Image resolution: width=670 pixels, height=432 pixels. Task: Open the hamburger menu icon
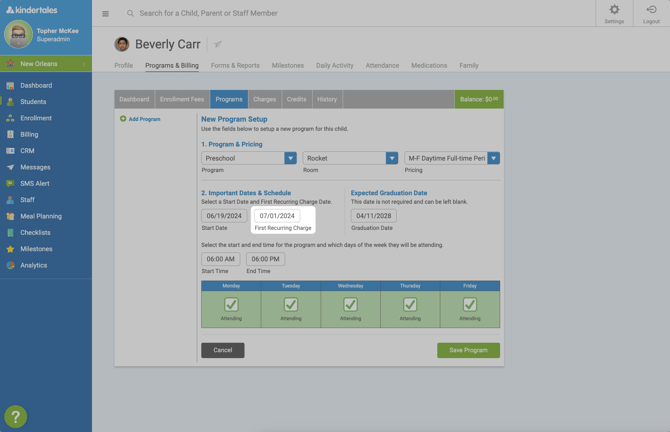pos(105,14)
